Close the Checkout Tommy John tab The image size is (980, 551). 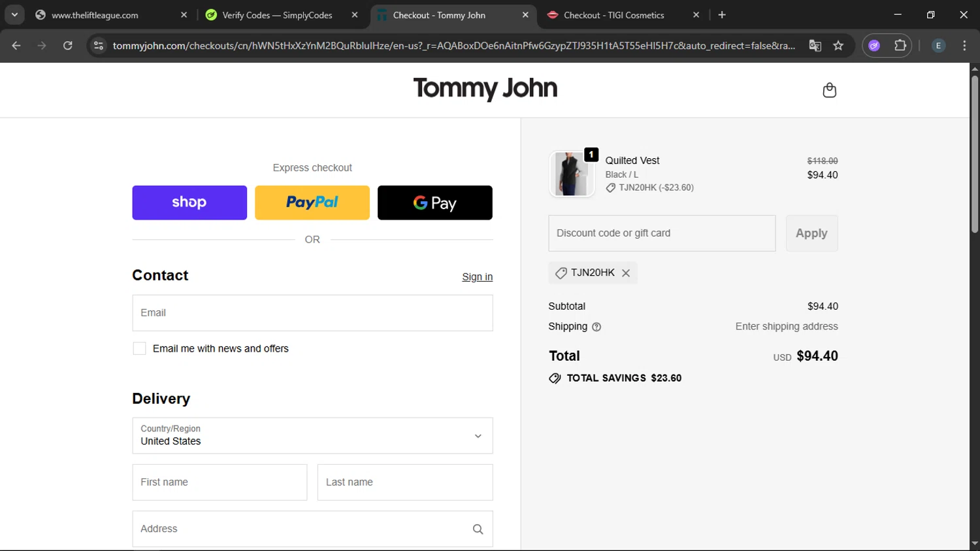click(525, 15)
